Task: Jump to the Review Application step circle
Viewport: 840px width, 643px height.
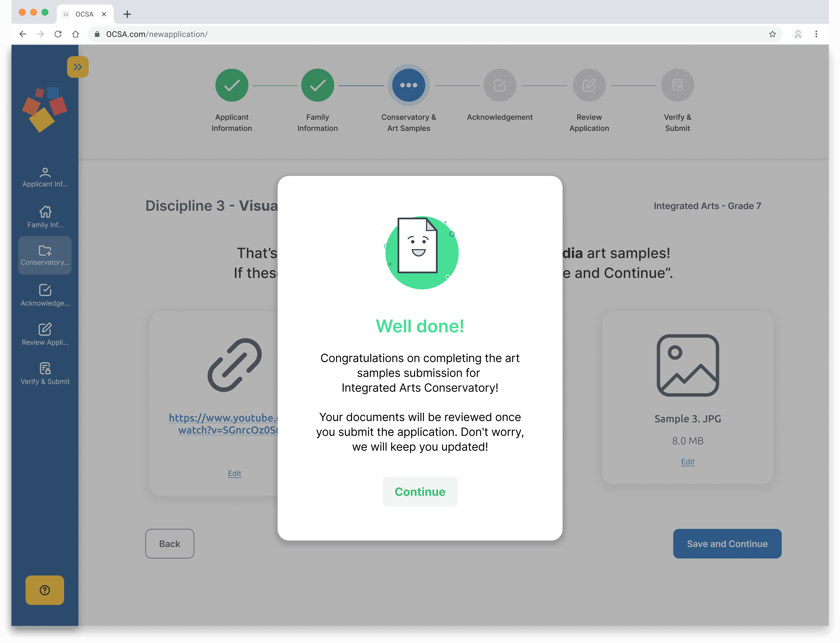Action: click(x=589, y=85)
